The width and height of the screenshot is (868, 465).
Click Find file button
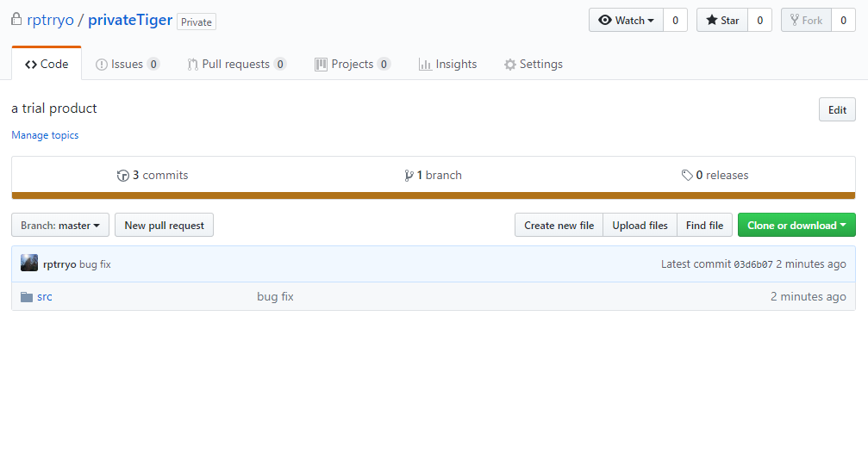pyautogui.click(x=705, y=225)
